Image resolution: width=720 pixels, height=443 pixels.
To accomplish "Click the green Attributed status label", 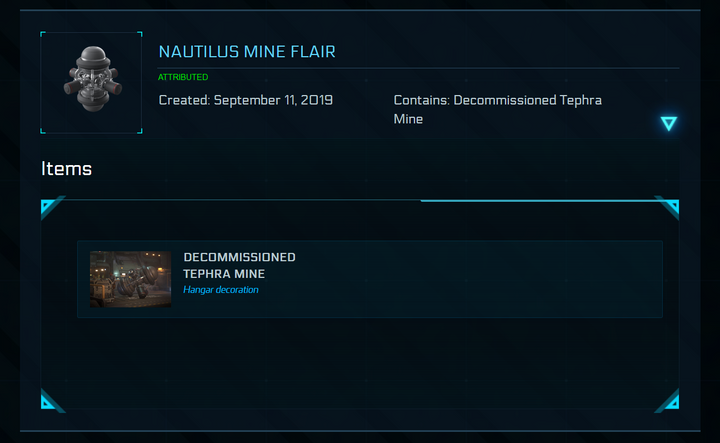I will point(183,77).
